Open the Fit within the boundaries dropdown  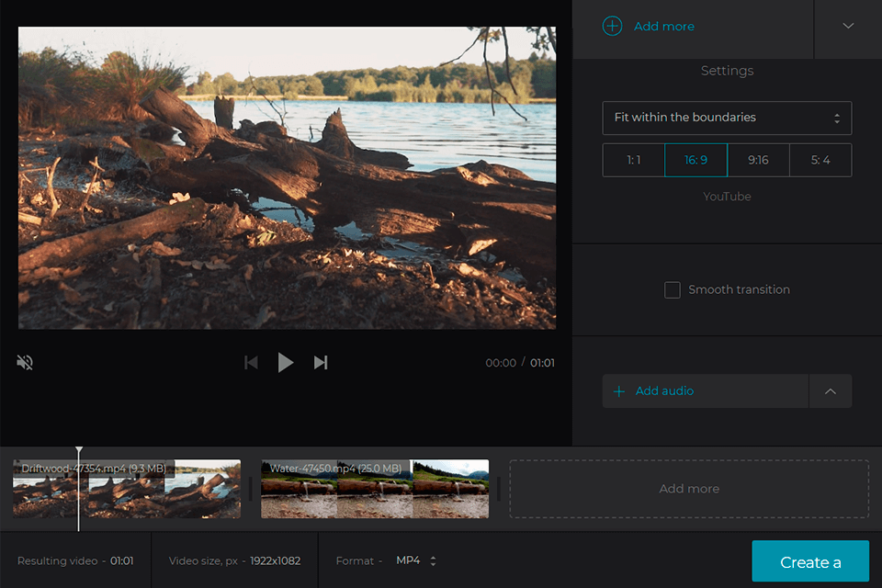coord(727,118)
